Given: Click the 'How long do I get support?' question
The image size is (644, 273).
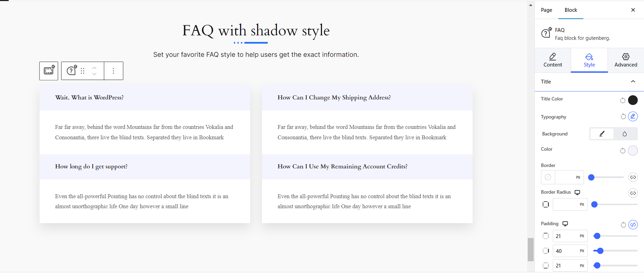Looking at the screenshot, I should pyautogui.click(x=91, y=167).
